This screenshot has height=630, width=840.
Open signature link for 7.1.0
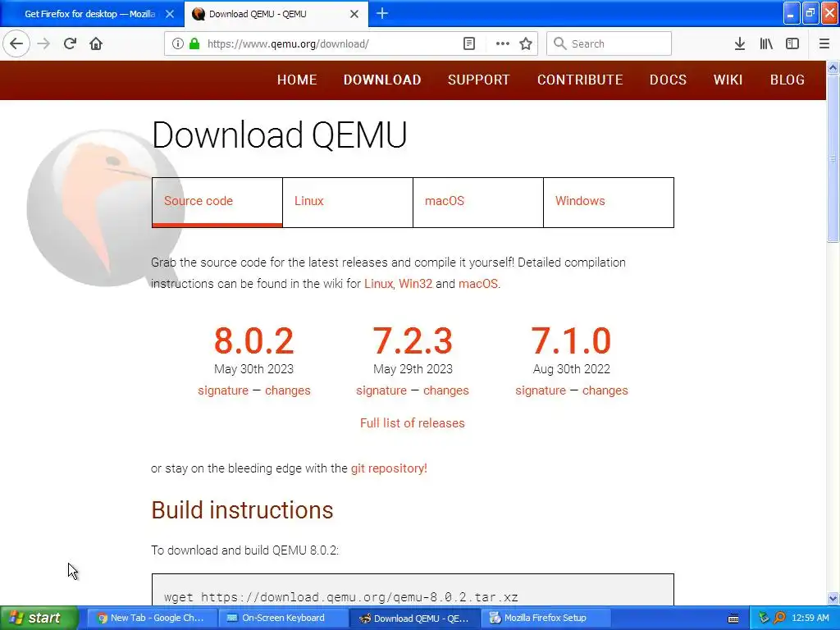[541, 390]
